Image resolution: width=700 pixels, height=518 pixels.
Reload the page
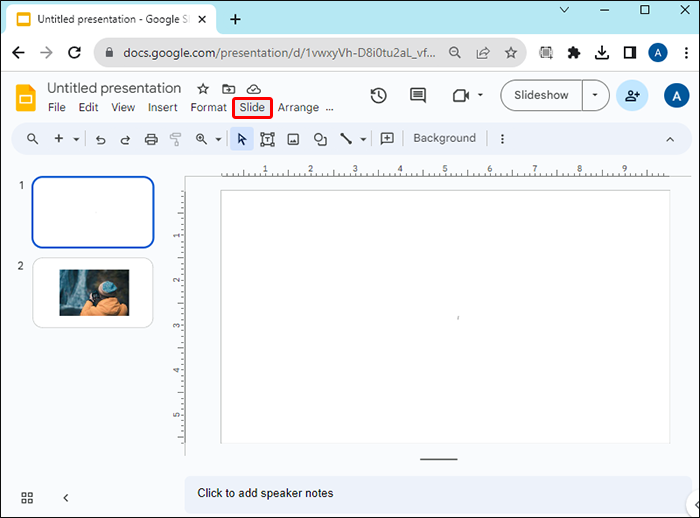point(74,53)
